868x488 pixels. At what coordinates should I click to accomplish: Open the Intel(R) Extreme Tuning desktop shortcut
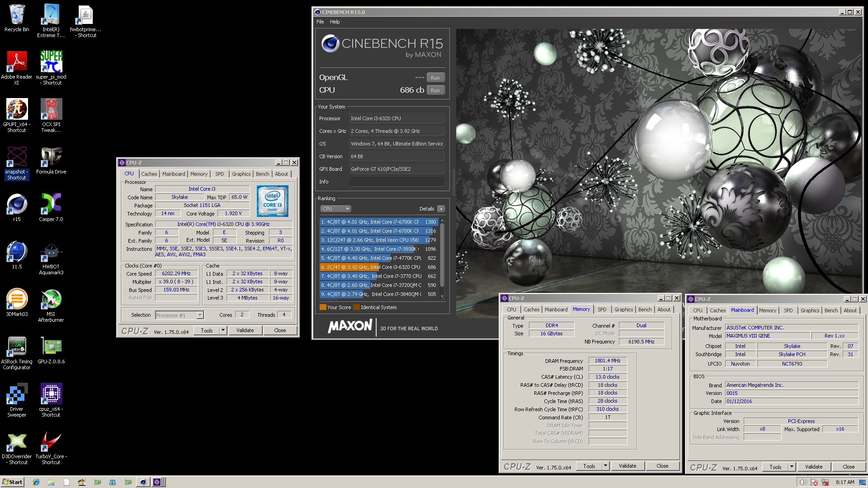coord(51,21)
